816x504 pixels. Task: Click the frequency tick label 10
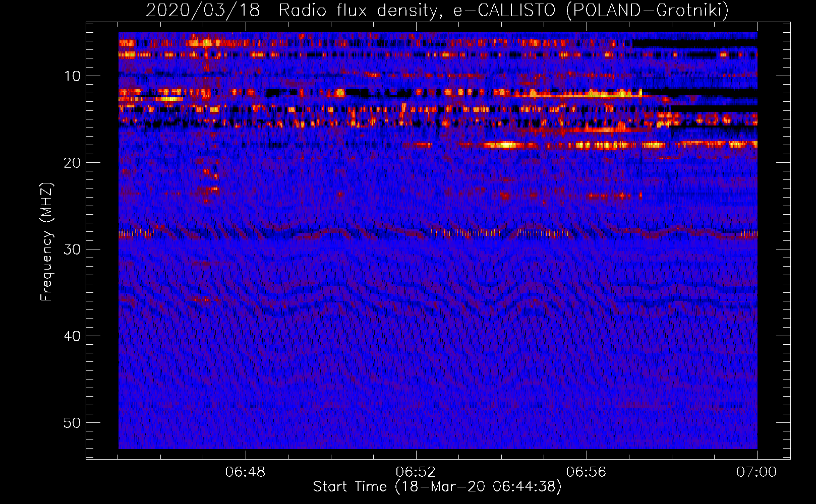point(73,76)
